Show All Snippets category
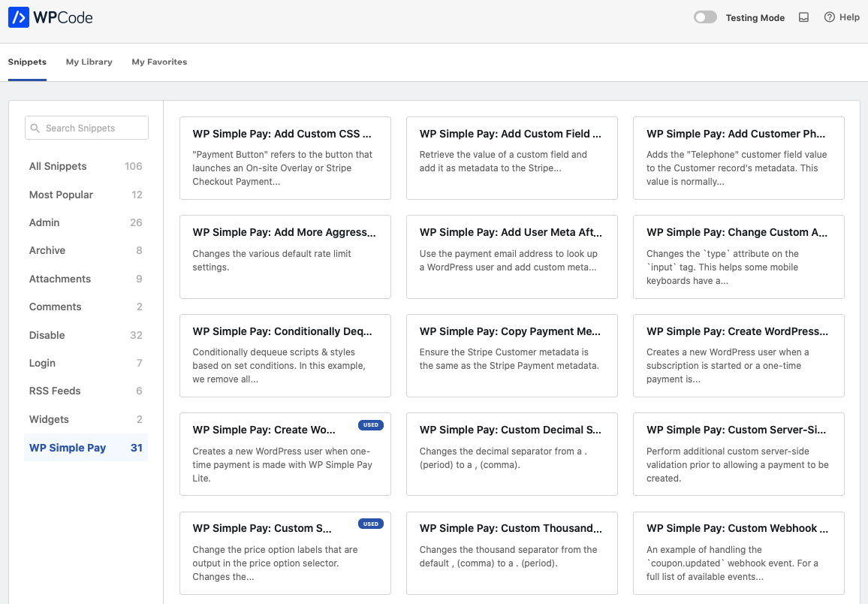The width and height of the screenshot is (868, 604). [x=58, y=166]
